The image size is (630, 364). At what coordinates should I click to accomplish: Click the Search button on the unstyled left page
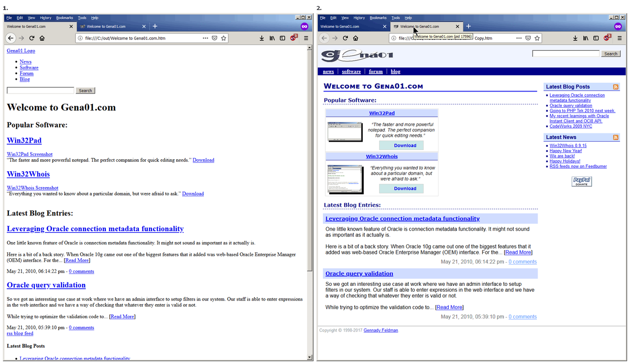pos(85,91)
